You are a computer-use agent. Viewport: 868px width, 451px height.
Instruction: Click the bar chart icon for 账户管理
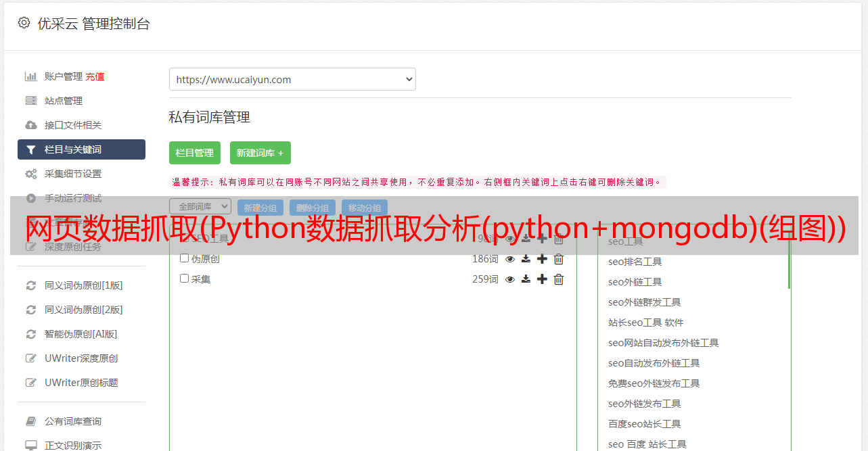pos(30,76)
